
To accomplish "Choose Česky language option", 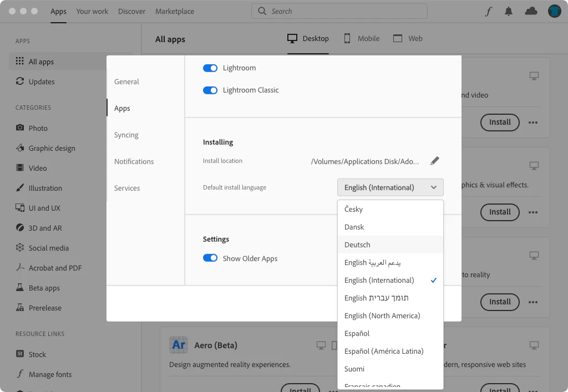I will (x=390, y=209).
